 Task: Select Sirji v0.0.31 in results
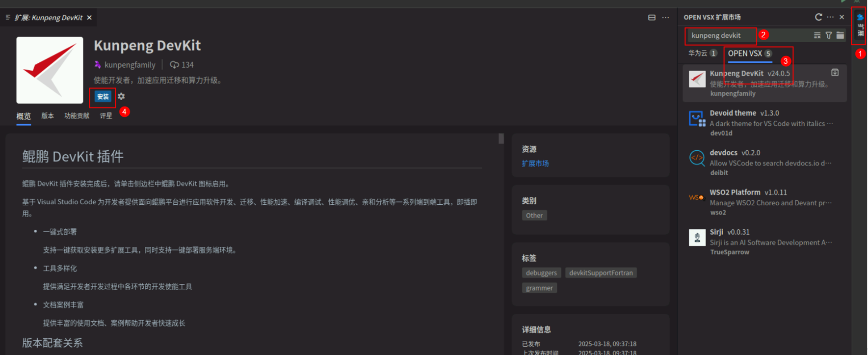pyautogui.click(x=764, y=242)
